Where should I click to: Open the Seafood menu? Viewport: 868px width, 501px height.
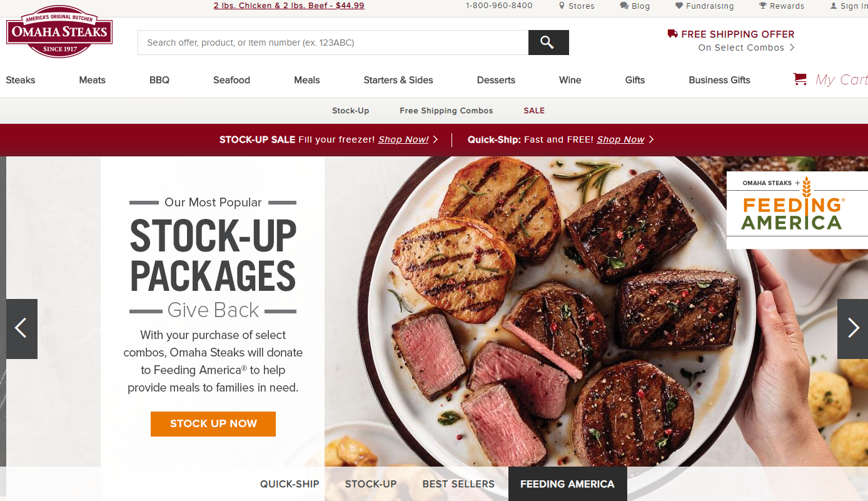click(x=231, y=80)
